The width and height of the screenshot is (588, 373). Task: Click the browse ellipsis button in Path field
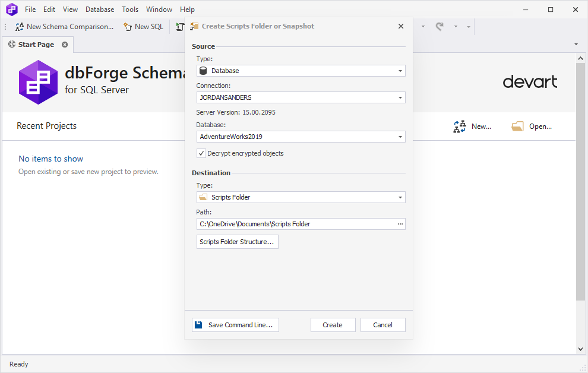[400, 224]
